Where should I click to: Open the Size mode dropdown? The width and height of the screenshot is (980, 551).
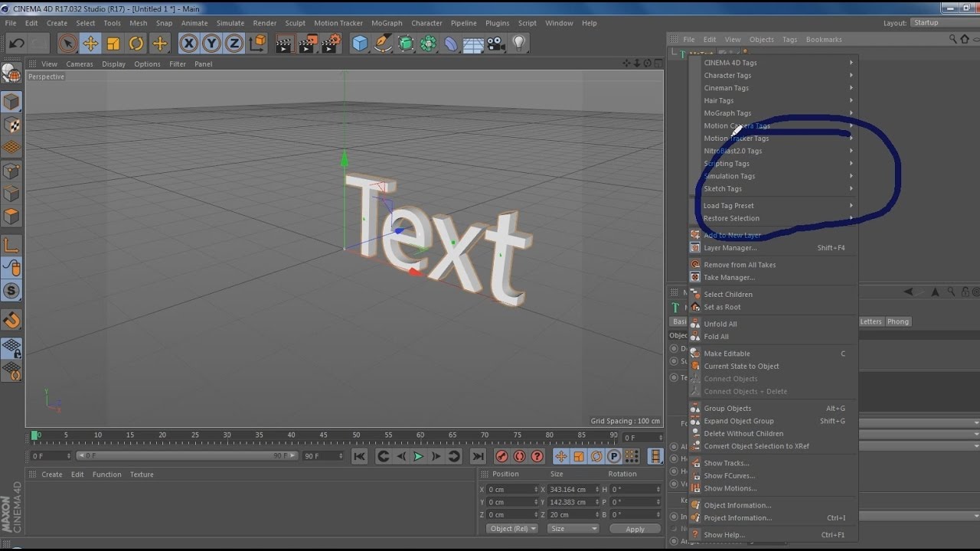tap(573, 529)
